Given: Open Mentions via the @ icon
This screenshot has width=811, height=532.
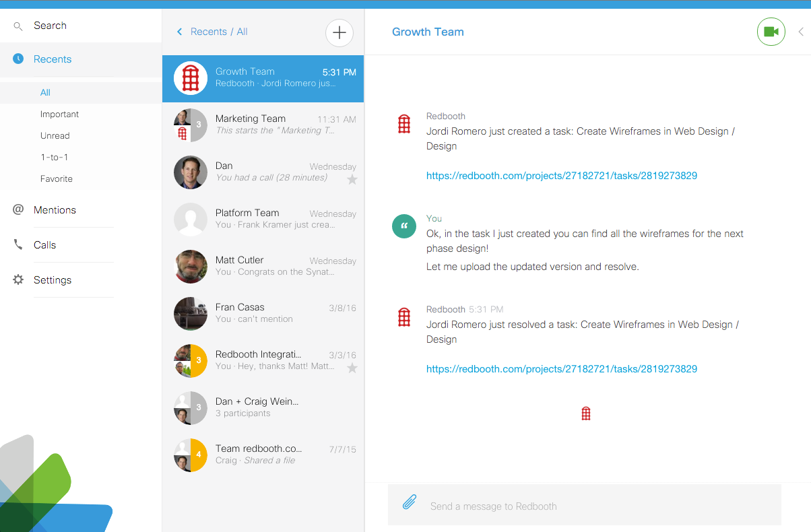Looking at the screenshot, I should tap(18, 209).
